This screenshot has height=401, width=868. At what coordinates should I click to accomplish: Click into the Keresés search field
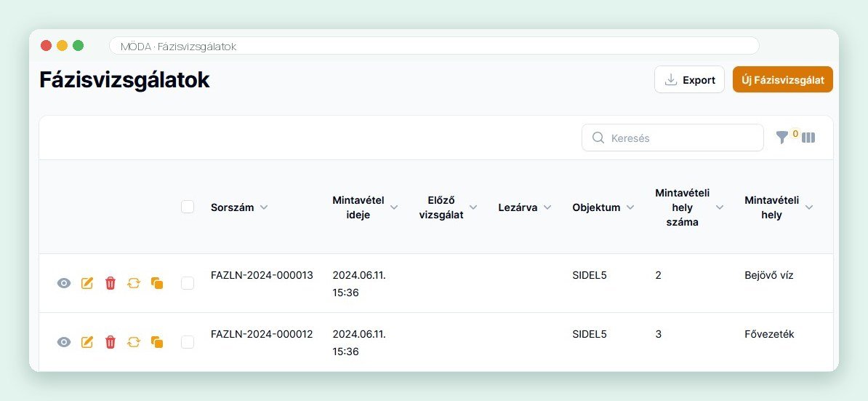pos(672,138)
